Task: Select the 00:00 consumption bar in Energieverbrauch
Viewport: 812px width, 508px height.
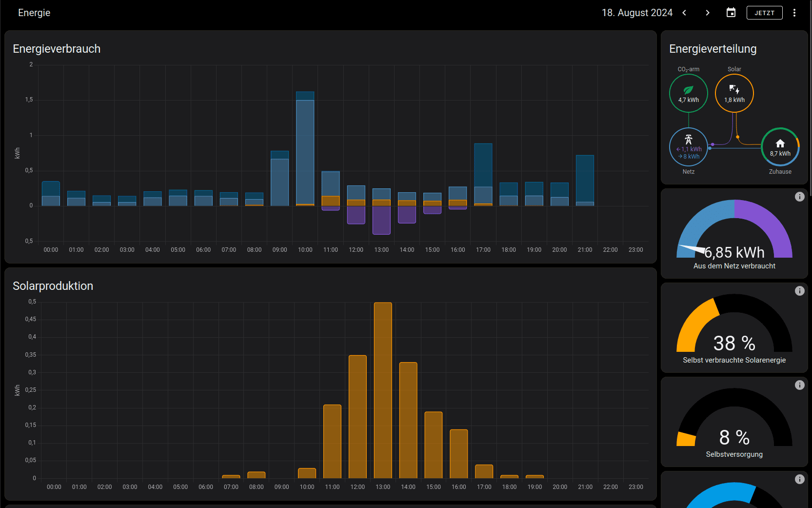Action: 51,194
